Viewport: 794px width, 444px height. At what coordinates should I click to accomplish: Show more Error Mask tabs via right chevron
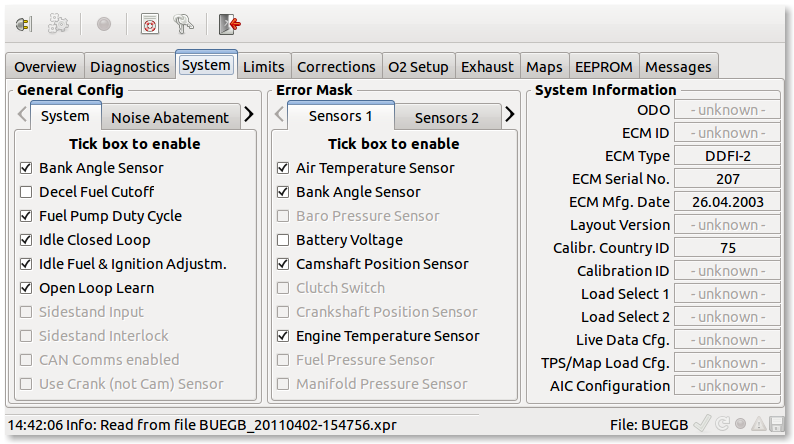click(x=509, y=114)
